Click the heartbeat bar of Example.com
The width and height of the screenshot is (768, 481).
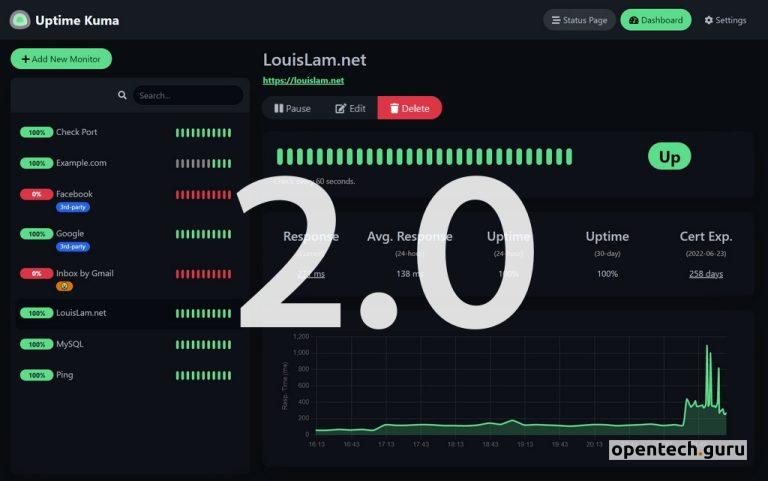tap(203, 164)
